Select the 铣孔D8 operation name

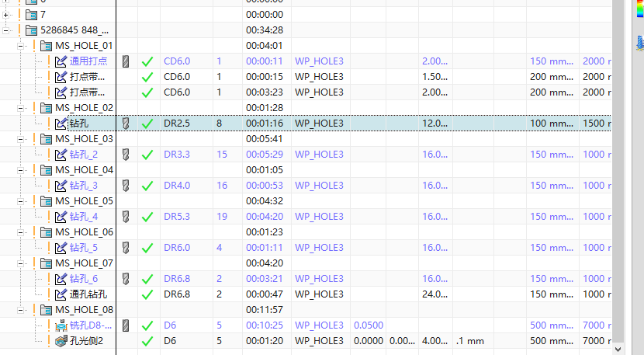(x=91, y=325)
